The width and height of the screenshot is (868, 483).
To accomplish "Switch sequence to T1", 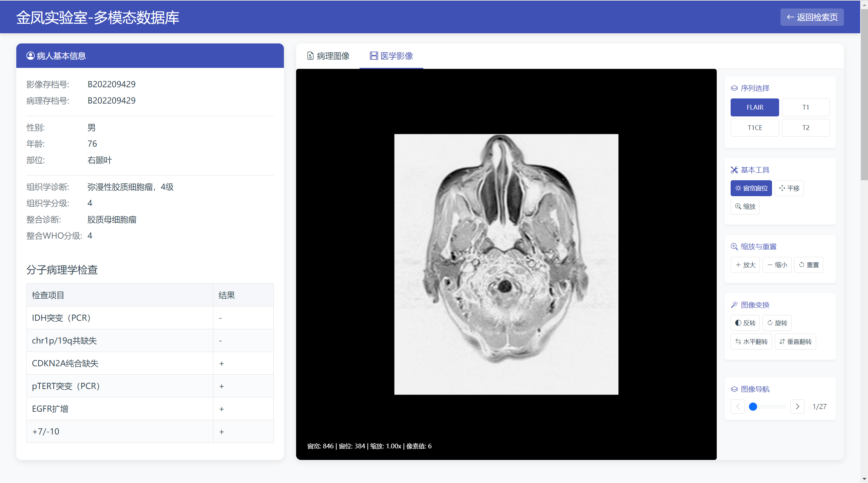I will [x=806, y=108].
